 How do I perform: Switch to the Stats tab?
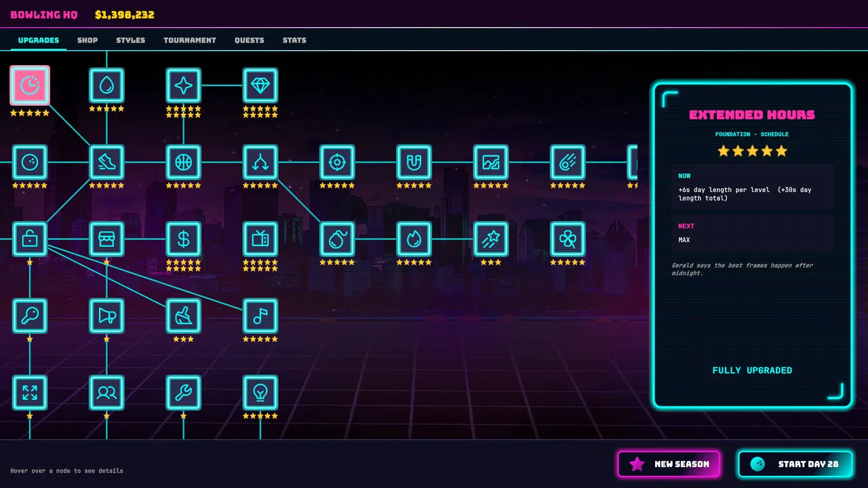click(294, 40)
